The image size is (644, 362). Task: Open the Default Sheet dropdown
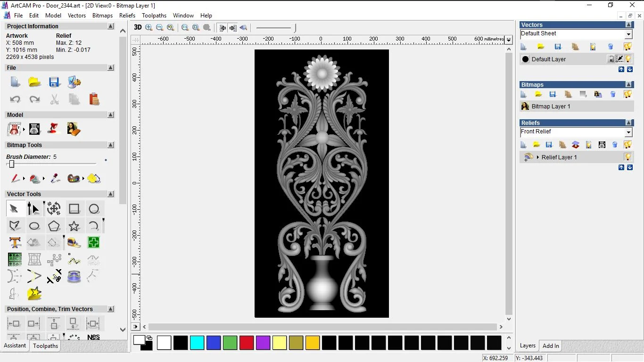coord(628,34)
